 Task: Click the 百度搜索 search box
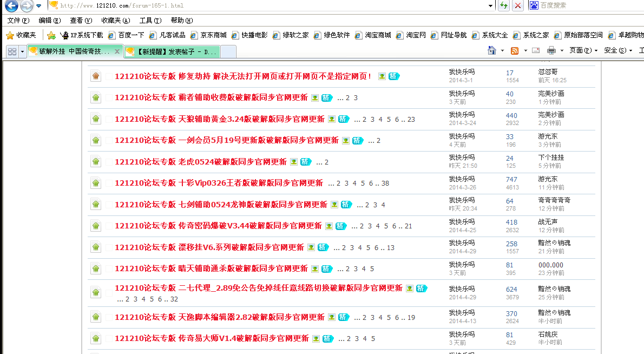tap(592, 5)
